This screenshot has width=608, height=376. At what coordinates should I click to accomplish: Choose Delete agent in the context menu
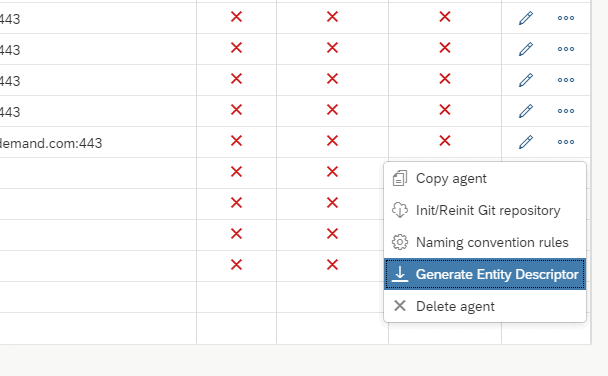pyautogui.click(x=485, y=306)
